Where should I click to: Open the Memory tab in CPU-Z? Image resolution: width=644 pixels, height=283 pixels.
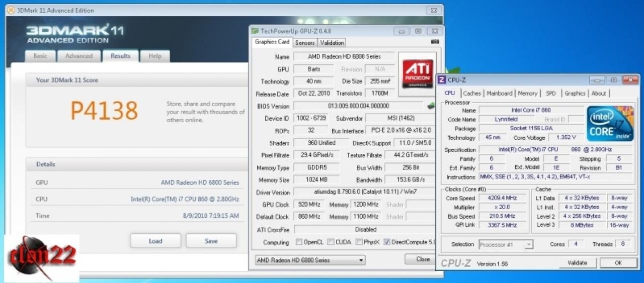(x=527, y=93)
